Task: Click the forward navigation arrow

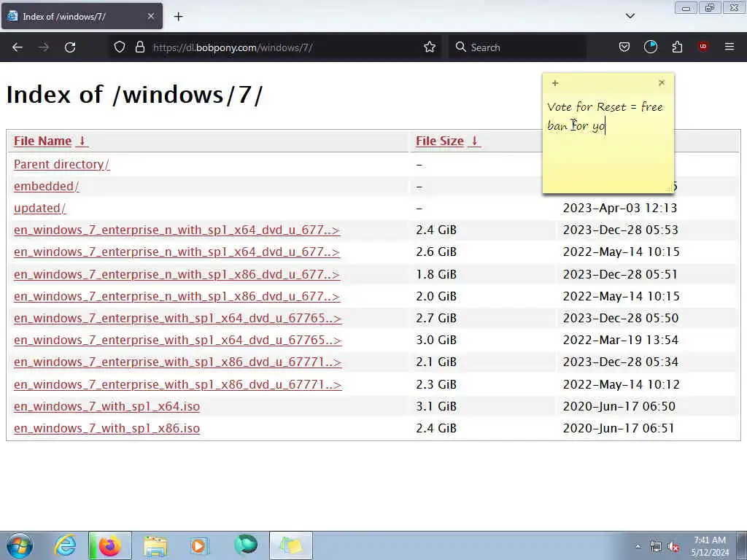Action: point(44,47)
